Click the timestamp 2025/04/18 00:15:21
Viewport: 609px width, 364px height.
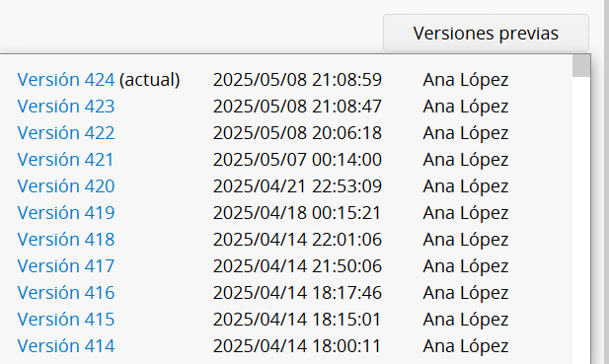(x=297, y=213)
